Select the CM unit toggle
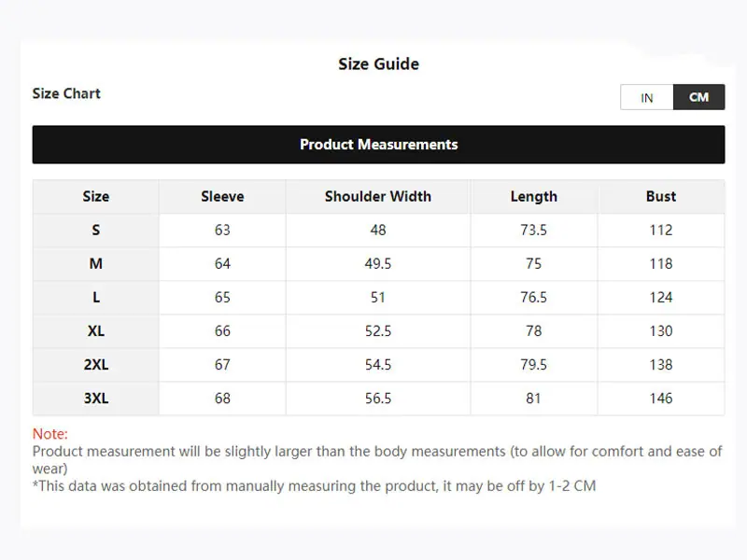Screen dimensions: 747x560 click(x=698, y=97)
